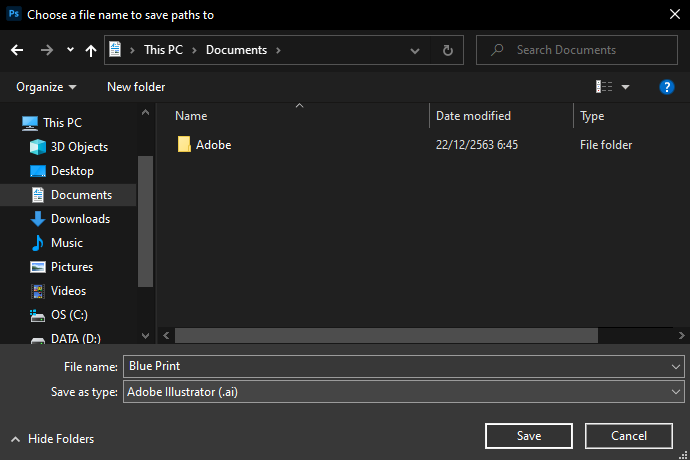Open the recent locations dropdown arrow
690x460 pixels.
[x=70, y=50]
